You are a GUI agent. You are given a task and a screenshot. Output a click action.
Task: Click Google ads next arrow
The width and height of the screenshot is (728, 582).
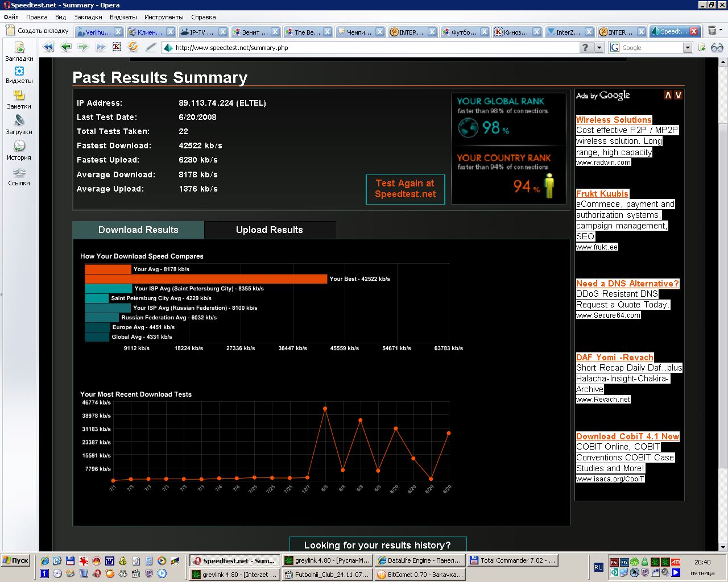pos(678,95)
